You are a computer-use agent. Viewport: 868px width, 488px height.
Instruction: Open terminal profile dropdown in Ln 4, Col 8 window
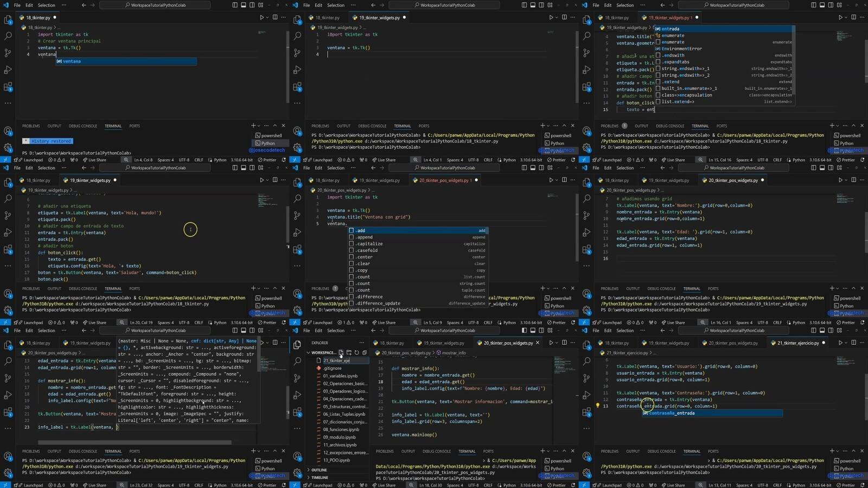click(259, 126)
